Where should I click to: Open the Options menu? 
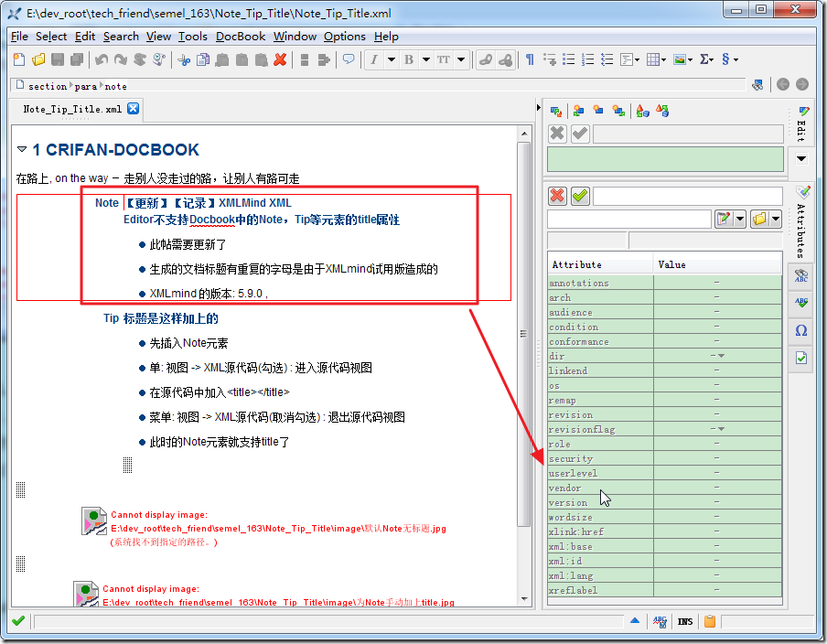pyautogui.click(x=344, y=37)
